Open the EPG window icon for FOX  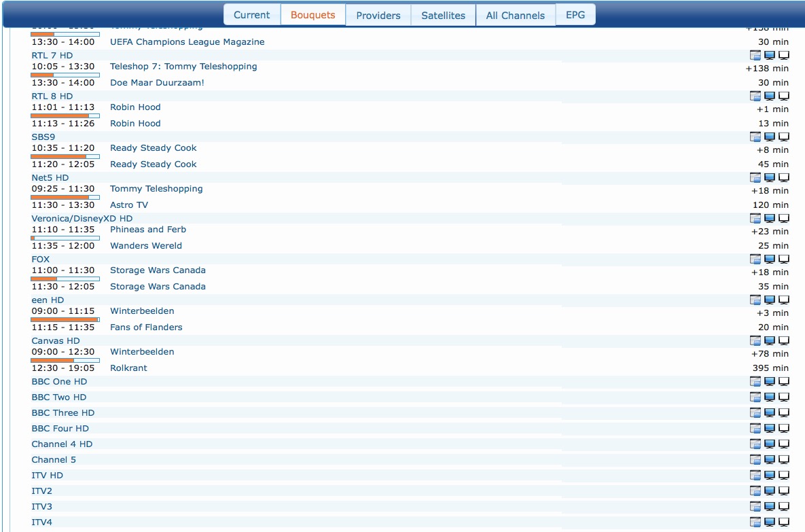755,259
